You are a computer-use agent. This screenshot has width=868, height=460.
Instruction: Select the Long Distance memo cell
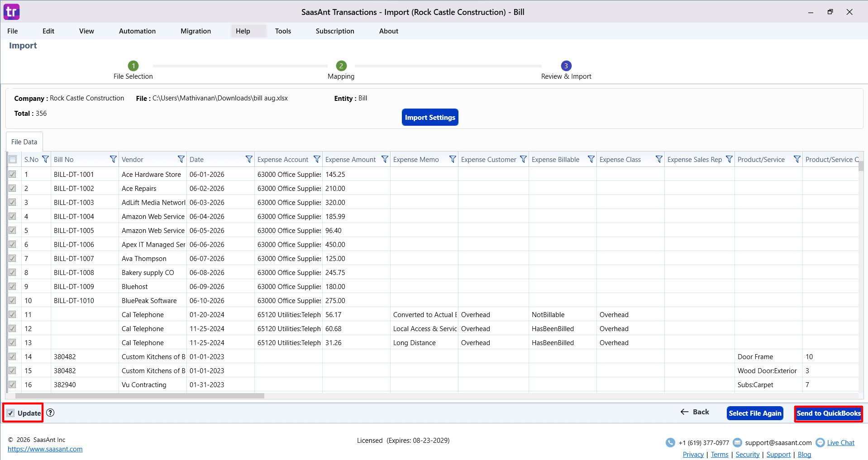click(424, 342)
